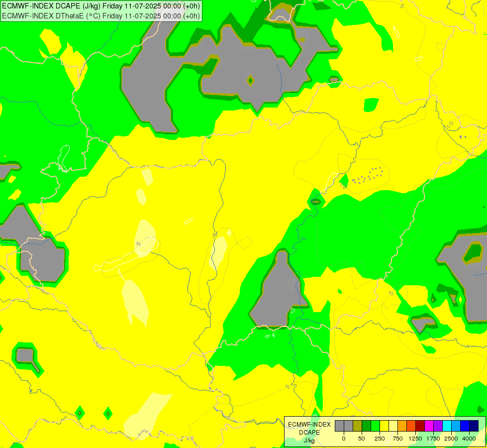Click the legend value 4000

469,439
